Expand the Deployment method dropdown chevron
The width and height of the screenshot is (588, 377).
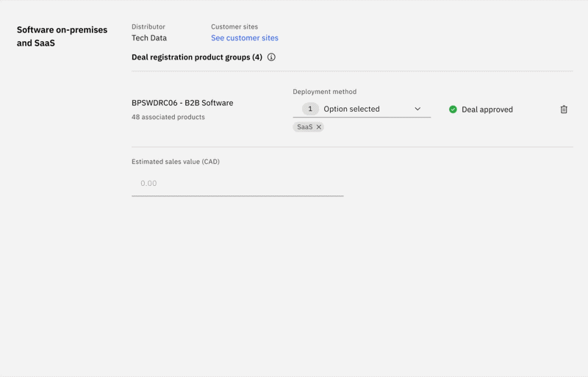pyautogui.click(x=417, y=109)
